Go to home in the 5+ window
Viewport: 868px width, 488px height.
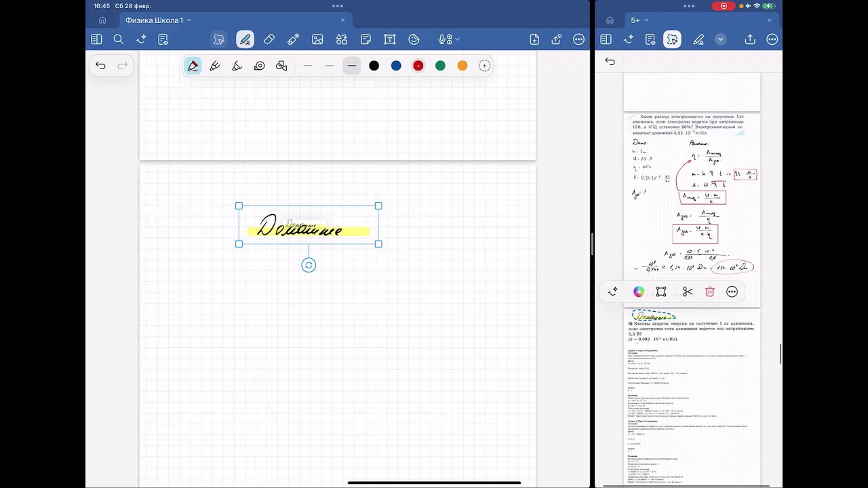click(x=610, y=20)
